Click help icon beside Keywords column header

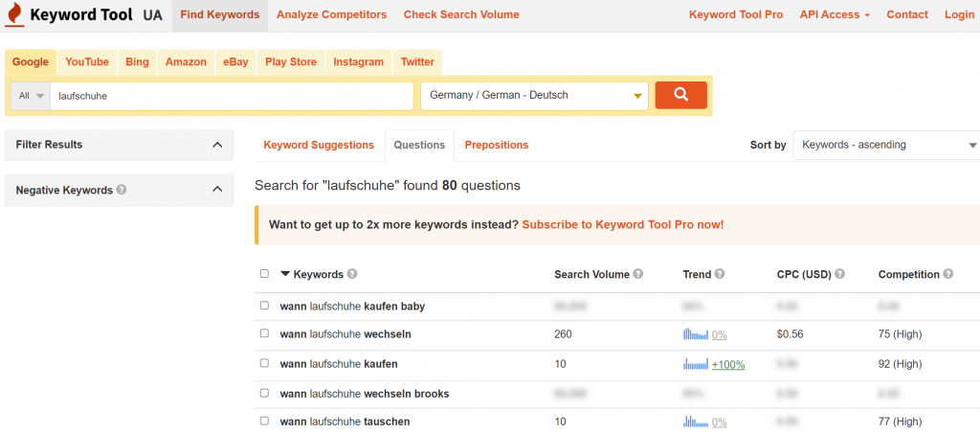[x=352, y=274]
